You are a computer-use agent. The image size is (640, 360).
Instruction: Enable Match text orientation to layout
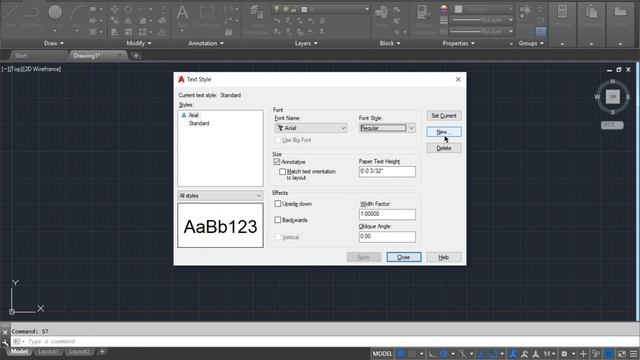coord(282,172)
